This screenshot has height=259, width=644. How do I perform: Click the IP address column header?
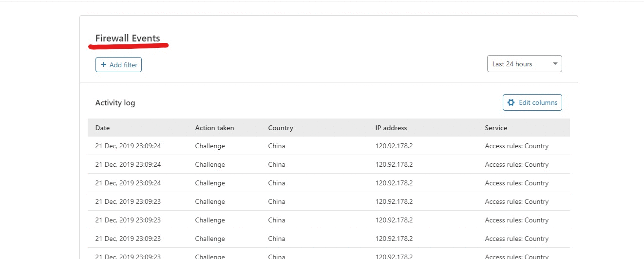(x=391, y=128)
